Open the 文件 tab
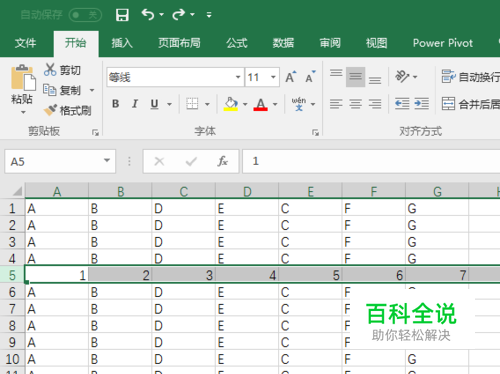Viewport: 500px width, 374px height. point(25,43)
